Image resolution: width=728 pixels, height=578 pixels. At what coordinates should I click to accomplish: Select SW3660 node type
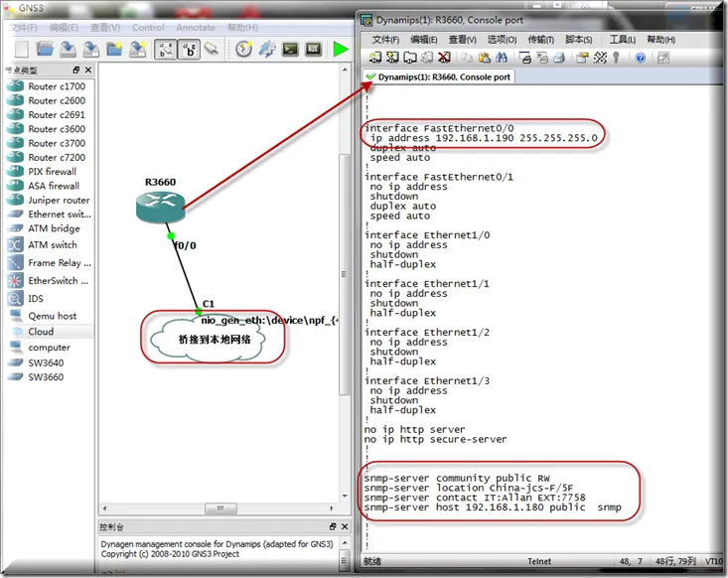tap(50, 377)
